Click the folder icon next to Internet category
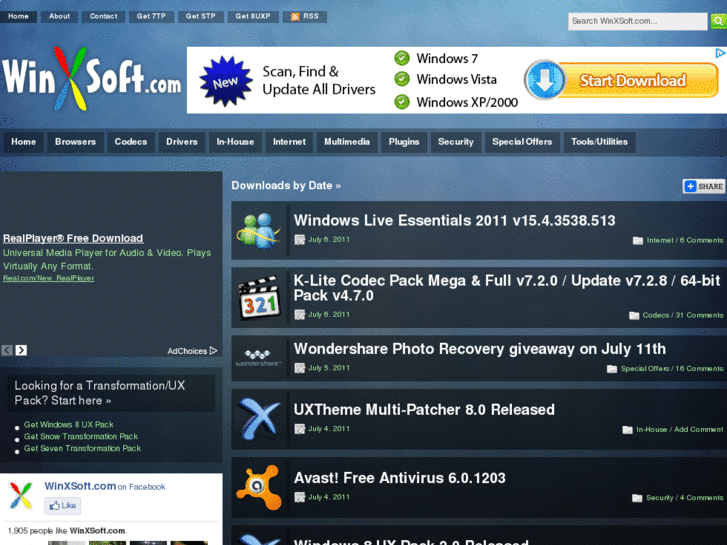 point(638,240)
